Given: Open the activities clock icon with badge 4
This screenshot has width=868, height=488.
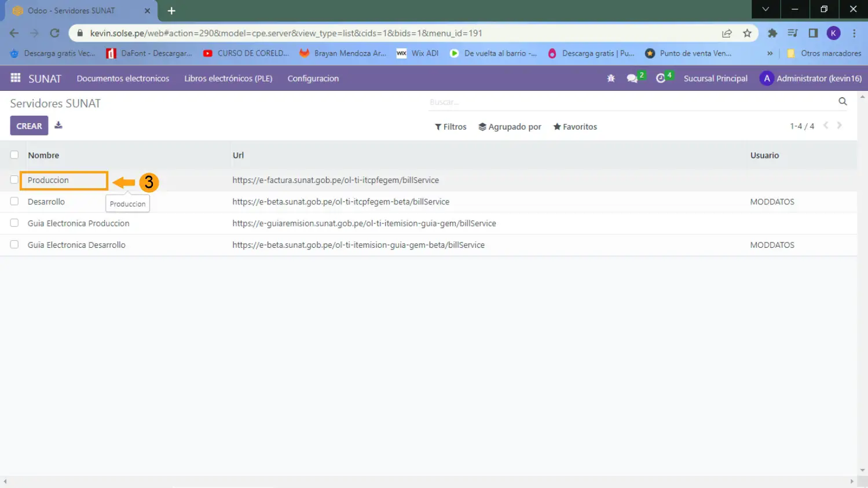Looking at the screenshot, I should 661,78.
